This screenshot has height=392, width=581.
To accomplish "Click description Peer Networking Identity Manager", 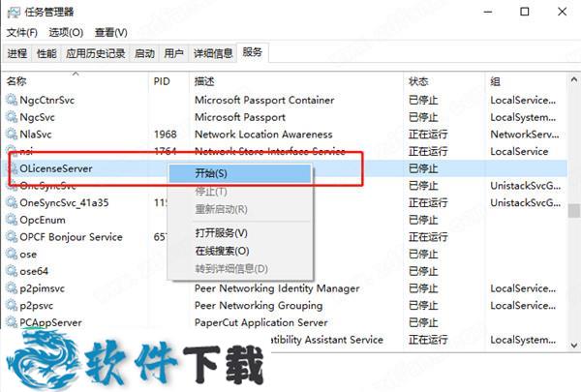I will click(x=277, y=288).
